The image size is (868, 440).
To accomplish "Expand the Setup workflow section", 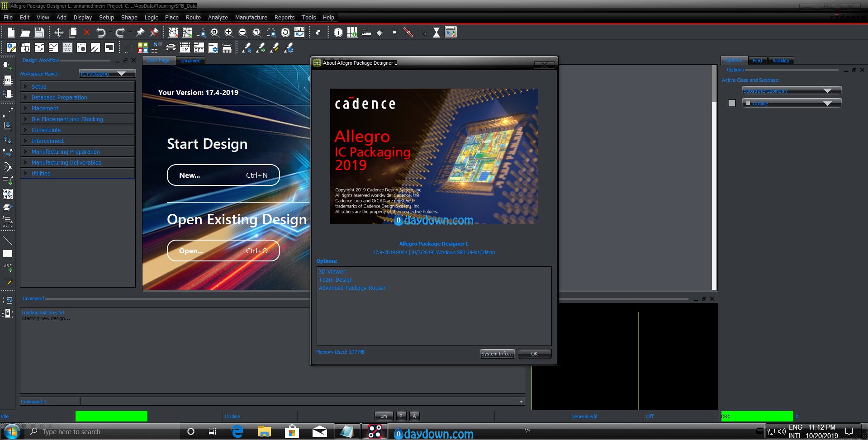I will click(x=77, y=86).
